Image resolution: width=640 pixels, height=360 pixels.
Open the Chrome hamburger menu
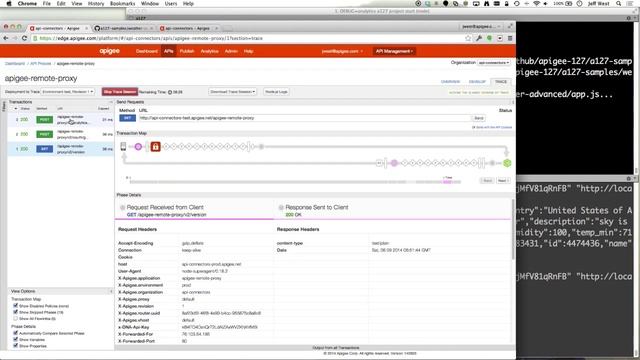coord(510,38)
